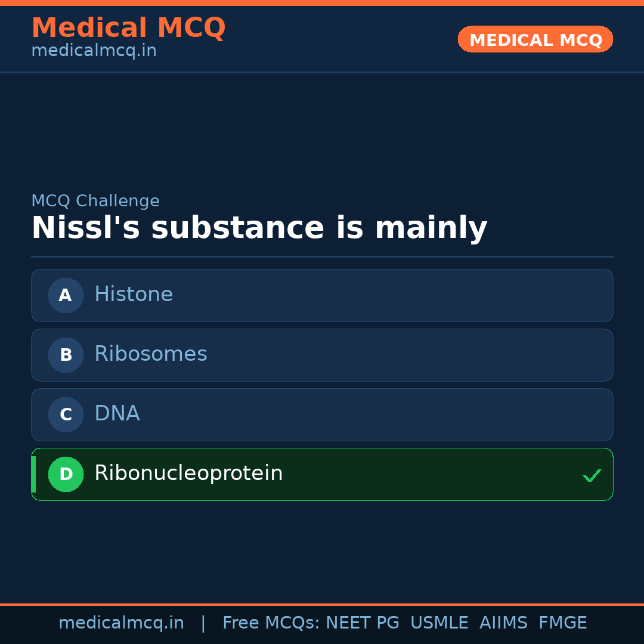Image resolution: width=644 pixels, height=644 pixels.
Task: Open the Medical MCQ title logo
Action: click(128, 28)
